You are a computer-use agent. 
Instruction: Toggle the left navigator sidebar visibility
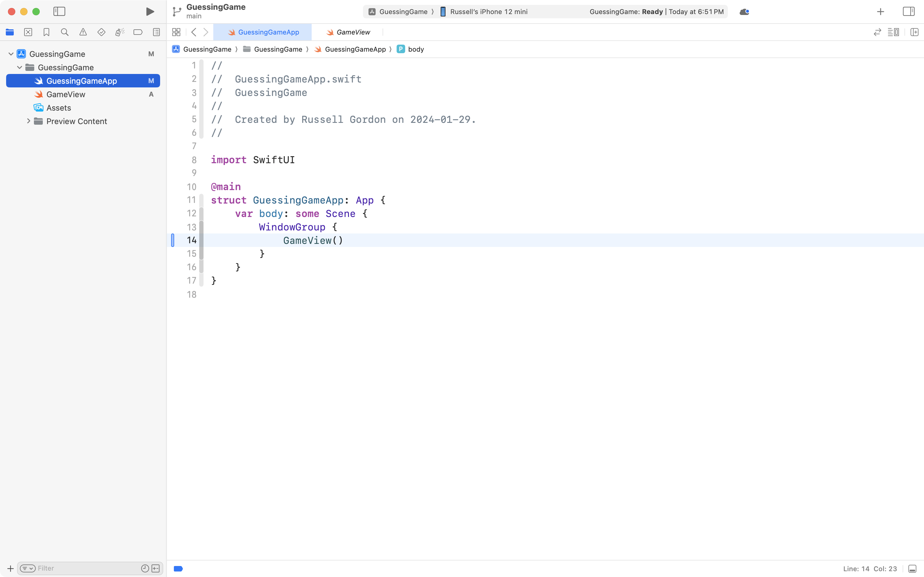pos(60,11)
